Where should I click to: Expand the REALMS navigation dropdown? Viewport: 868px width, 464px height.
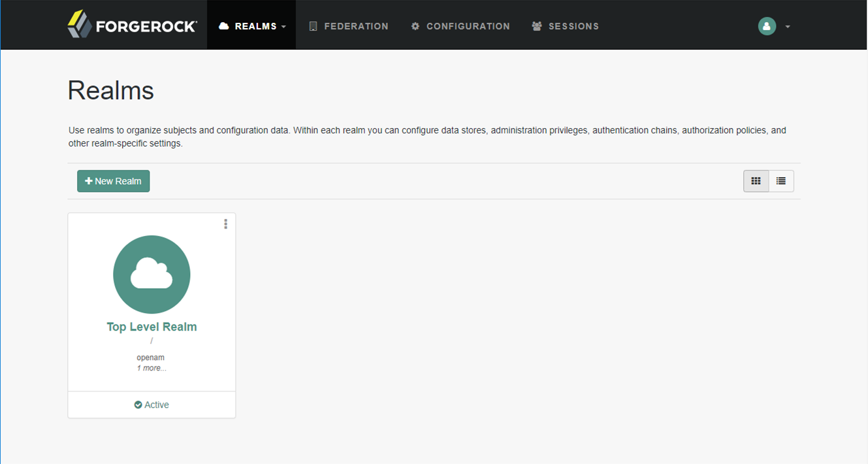click(283, 26)
